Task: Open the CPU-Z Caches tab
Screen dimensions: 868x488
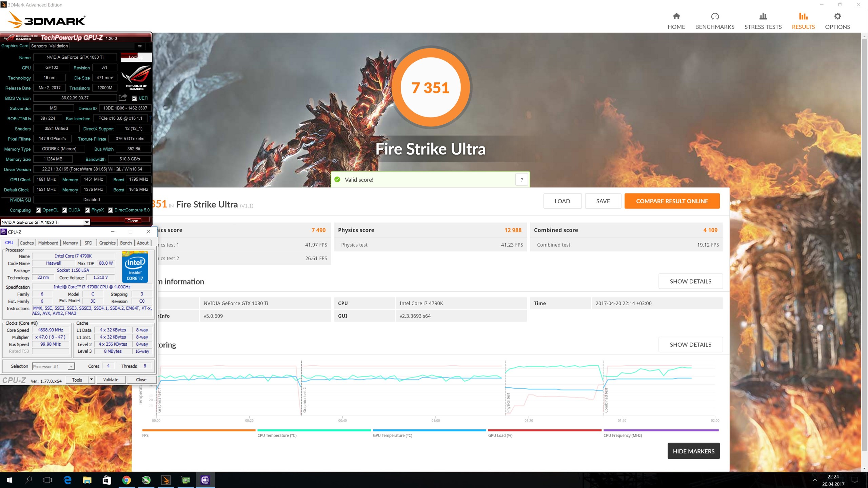Action: click(27, 243)
